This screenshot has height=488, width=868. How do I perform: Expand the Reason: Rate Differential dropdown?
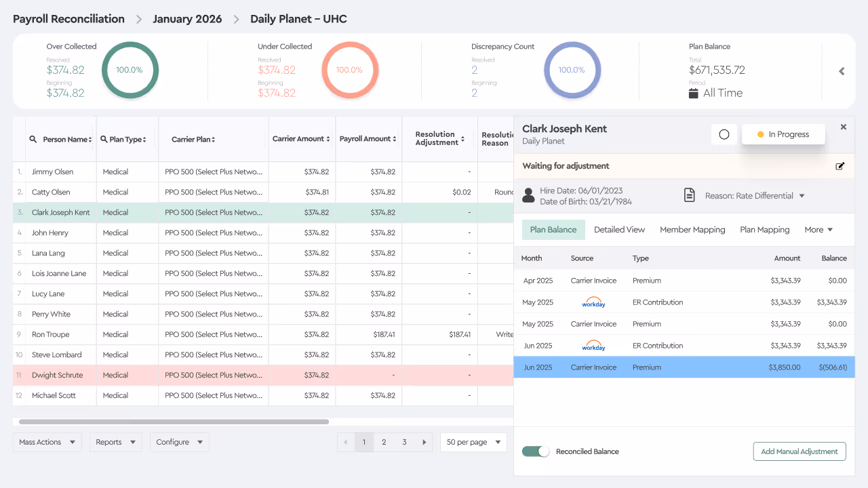(x=802, y=196)
